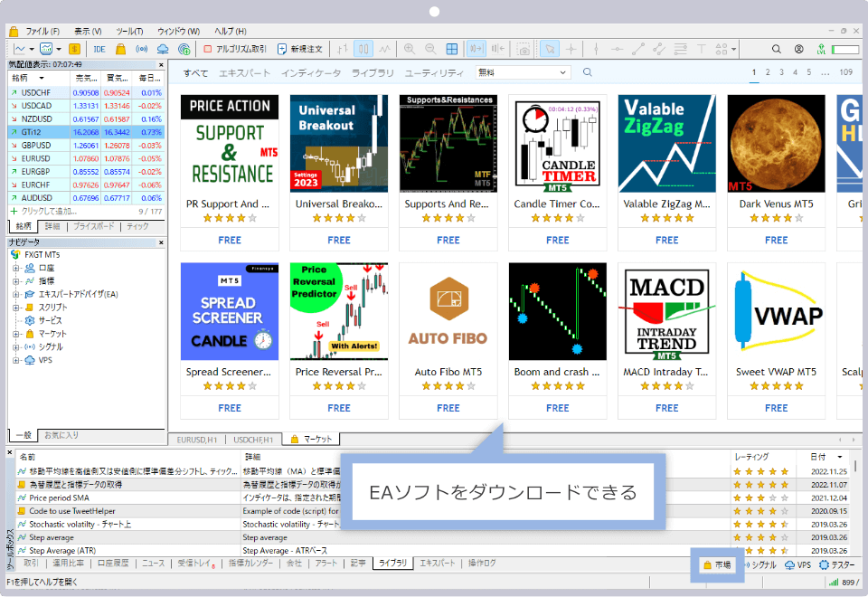Click FREE under Candle Timer product

[558, 241]
